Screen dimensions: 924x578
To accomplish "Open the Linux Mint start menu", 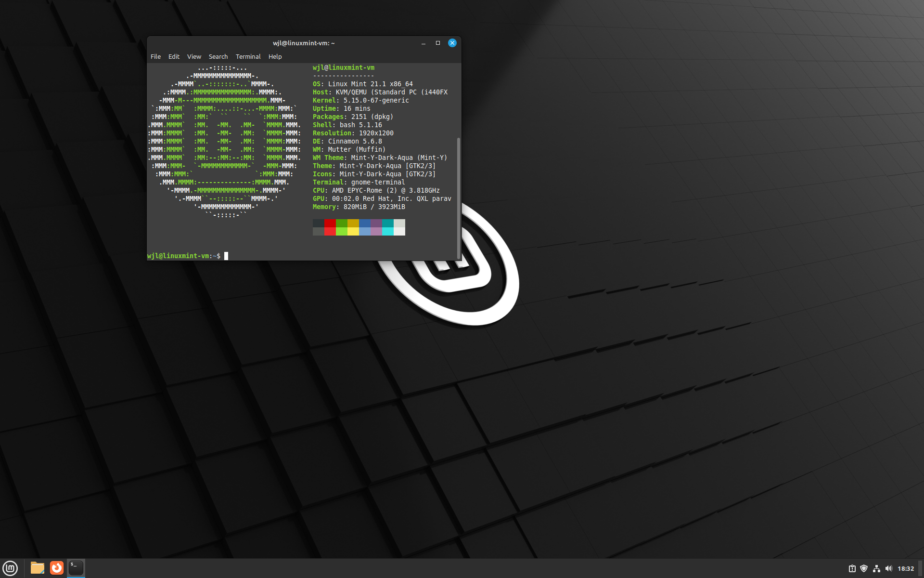I will coord(10,568).
